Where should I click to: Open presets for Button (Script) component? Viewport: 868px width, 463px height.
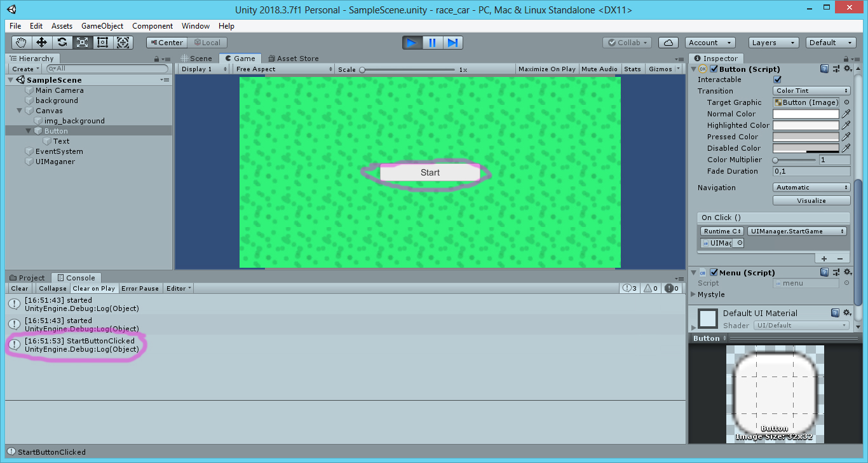836,69
